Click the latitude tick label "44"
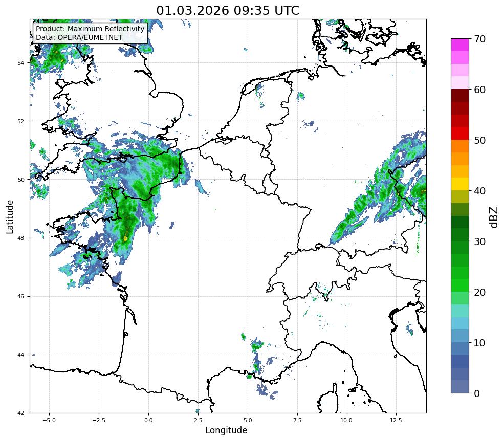 tap(20, 355)
